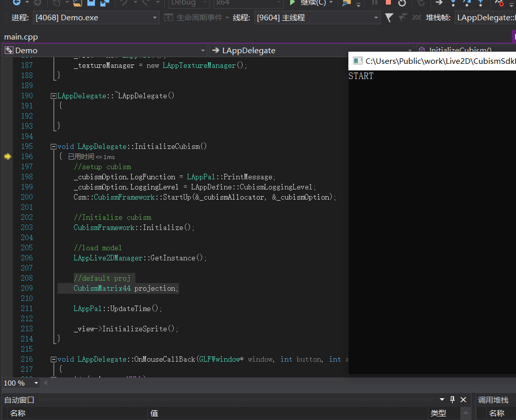Image resolution: width=516 pixels, height=420 pixels.
Task: Stop debugging with the red square icon
Action: point(388,3)
